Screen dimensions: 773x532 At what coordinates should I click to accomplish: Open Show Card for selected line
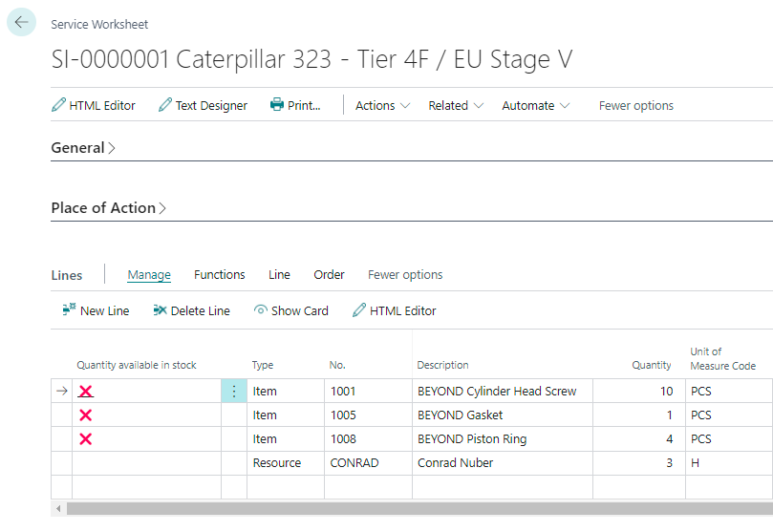(290, 310)
